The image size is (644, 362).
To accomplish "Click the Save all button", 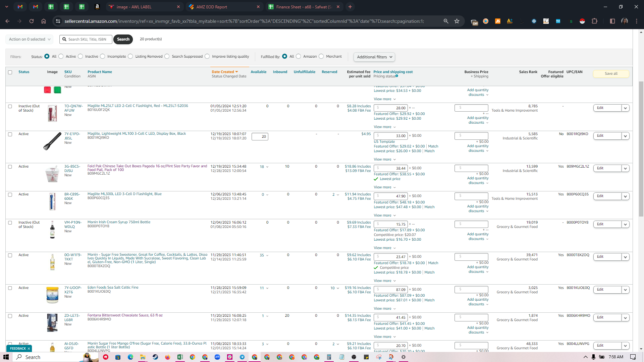I will tap(611, 74).
